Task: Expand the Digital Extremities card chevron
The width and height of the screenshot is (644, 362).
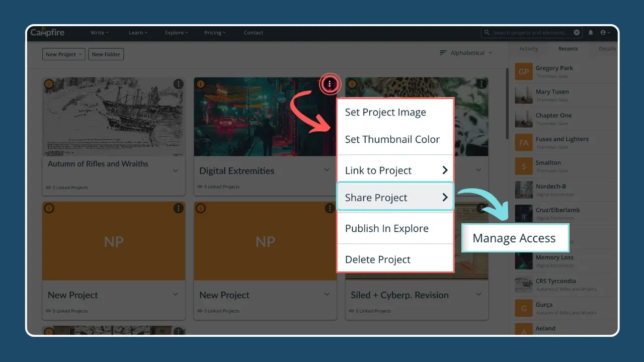Action: pyautogui.click(x=327, y=170)
